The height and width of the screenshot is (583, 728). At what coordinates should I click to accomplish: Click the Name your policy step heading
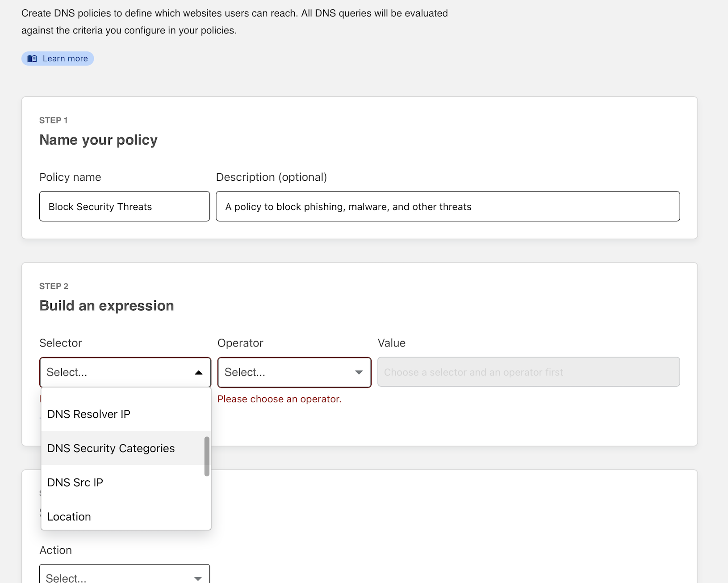(98, 140)
